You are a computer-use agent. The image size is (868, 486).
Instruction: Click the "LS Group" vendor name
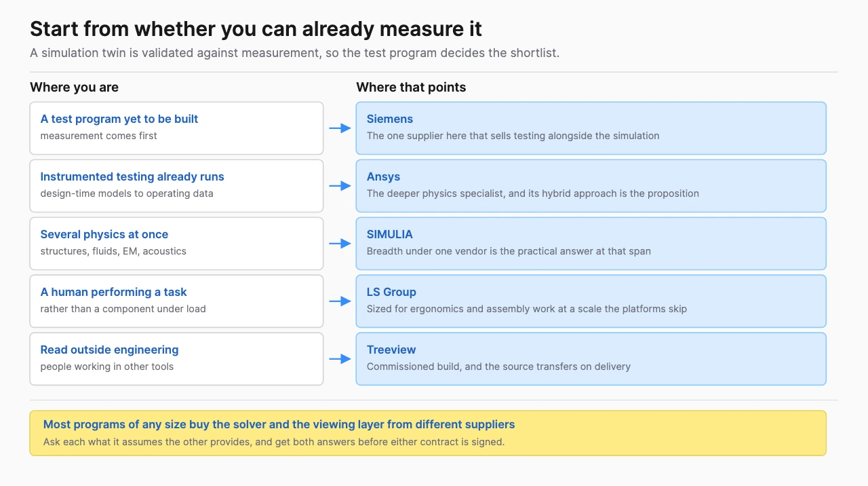(x=391, y=292)
